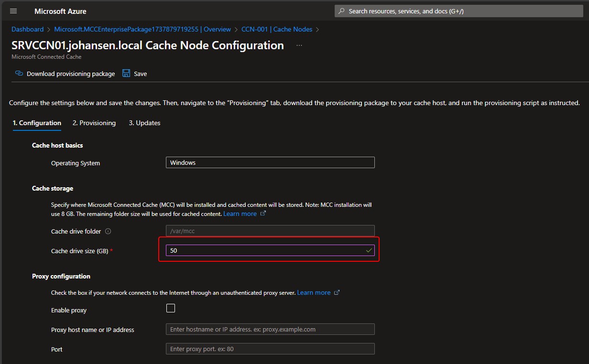The width and height of the screenshot is (589, 364).
Task: Click Download provisioning package button
Action: pyautogui.click(x=65, y=74)
